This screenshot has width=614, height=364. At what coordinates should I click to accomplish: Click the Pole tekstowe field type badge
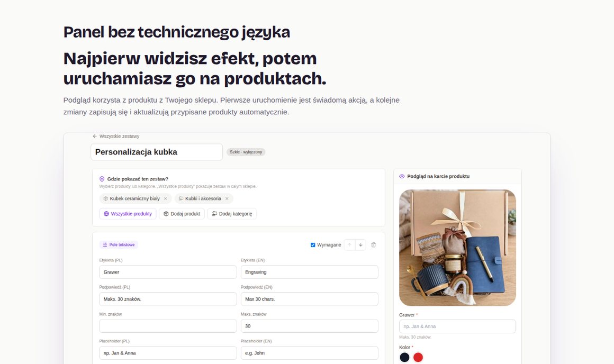click(x=119, y=244)
